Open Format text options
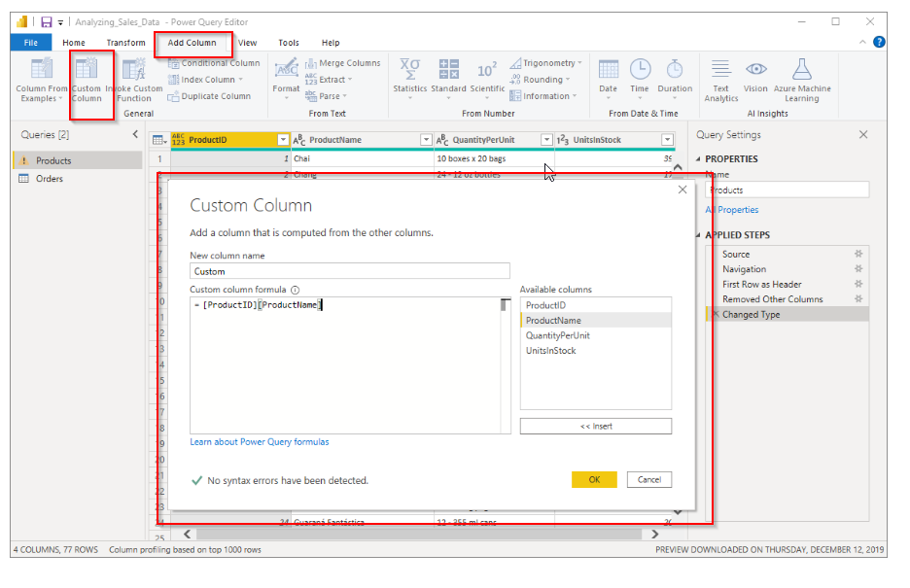 286,79
